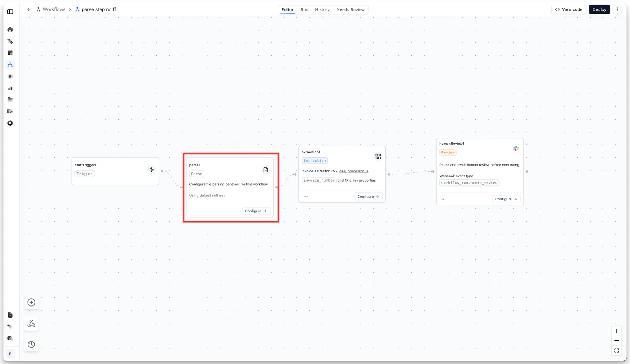Select the Extraction tag on extraction1
The height and width of the screenshot is (364, 630).
click(x=315, y=161)
